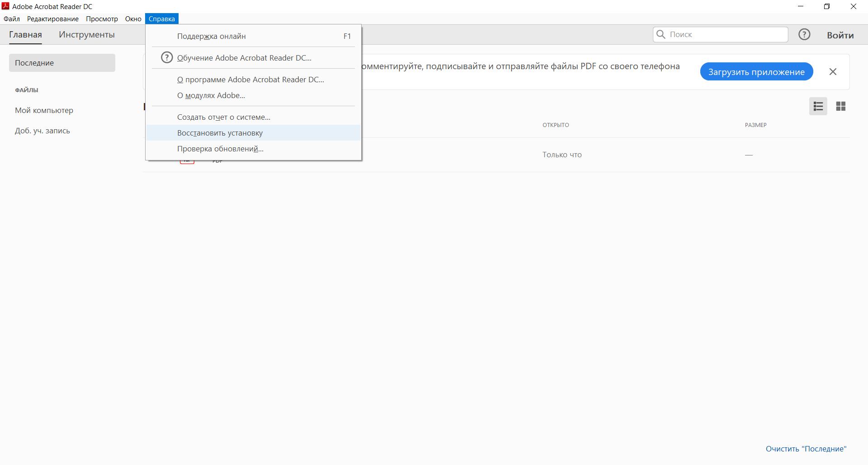Viewport: 868px width, 465px height.
Task: Click Загрузить приложение button
Action: pyautogui.click(x=757, y=72)
